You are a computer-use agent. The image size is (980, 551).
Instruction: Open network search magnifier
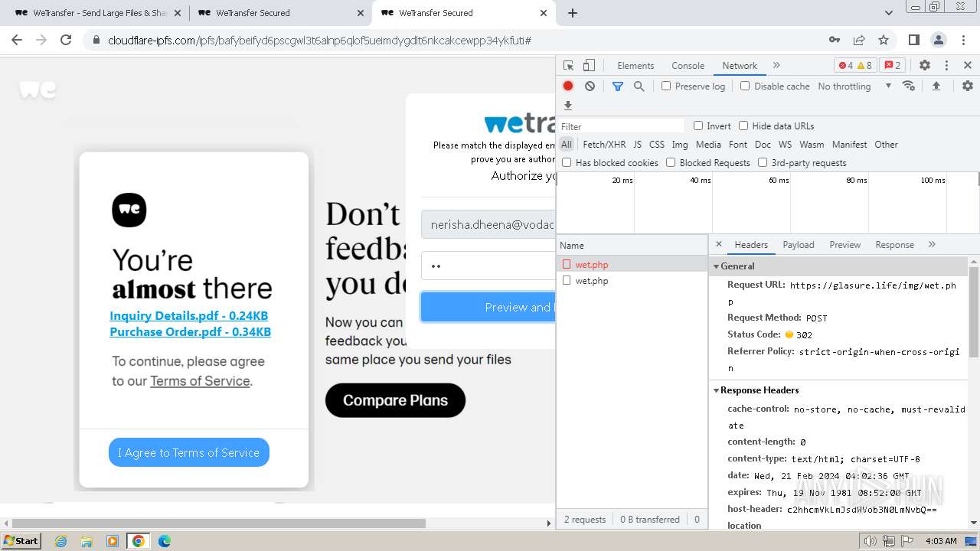pos(639,86)
